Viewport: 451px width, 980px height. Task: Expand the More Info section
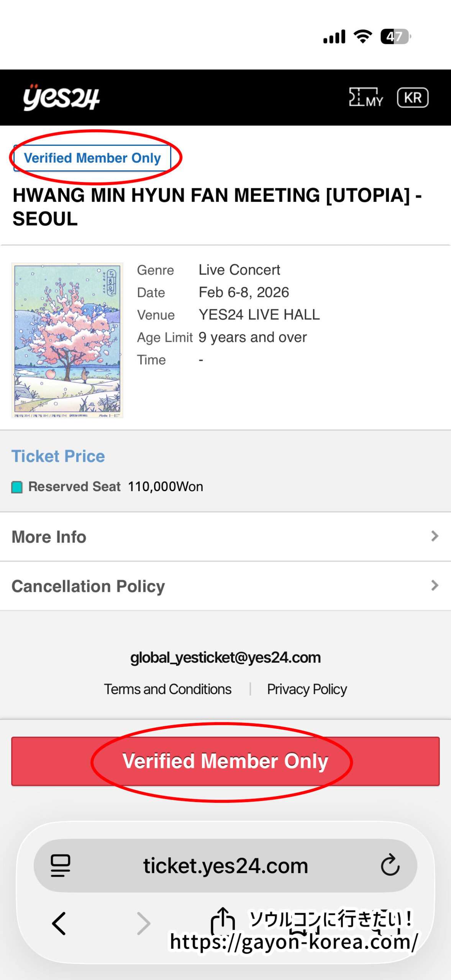point(225,537)
